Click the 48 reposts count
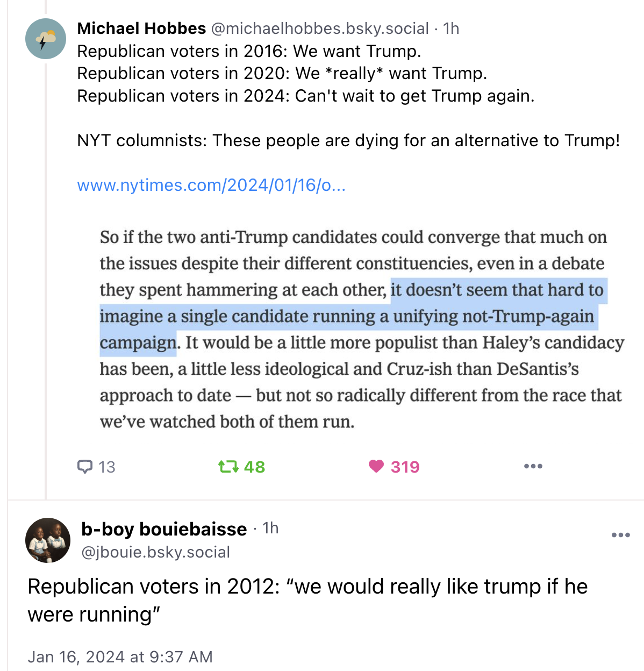Screen dimensions: 644x671 (x=254, y=467)
